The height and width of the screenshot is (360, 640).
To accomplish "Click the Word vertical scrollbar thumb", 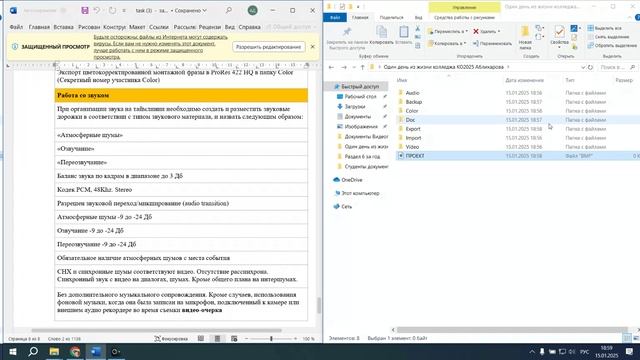I will tap(319, 305).
